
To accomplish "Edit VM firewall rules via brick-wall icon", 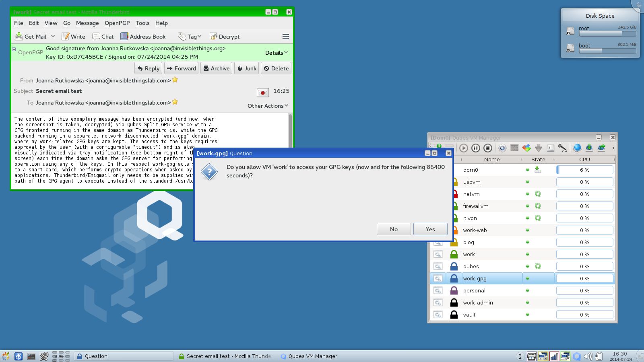I will point(515,148).
